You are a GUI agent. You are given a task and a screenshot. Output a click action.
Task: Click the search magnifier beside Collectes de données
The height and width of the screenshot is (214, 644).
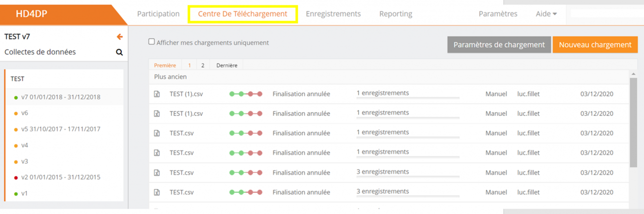[119, 52]
